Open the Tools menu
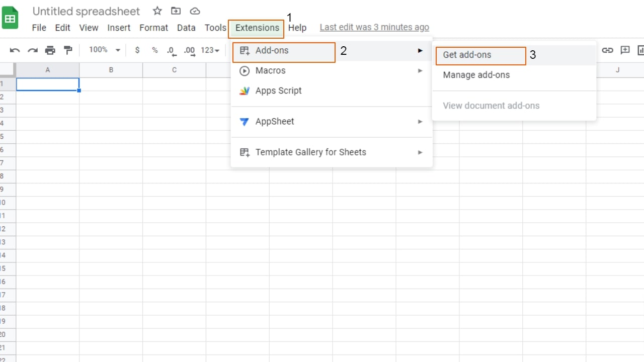 pos(215,28)
